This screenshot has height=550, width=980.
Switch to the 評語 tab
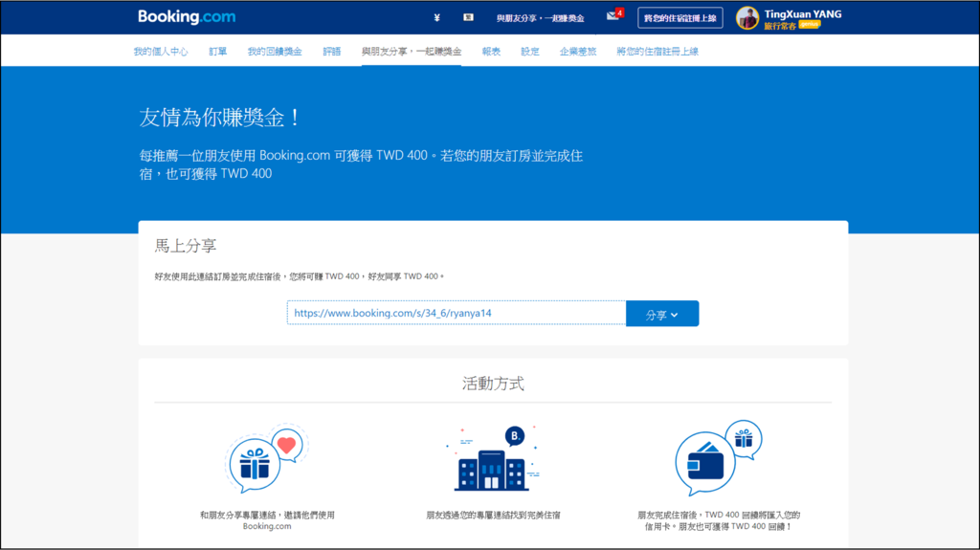click(332, 52)
